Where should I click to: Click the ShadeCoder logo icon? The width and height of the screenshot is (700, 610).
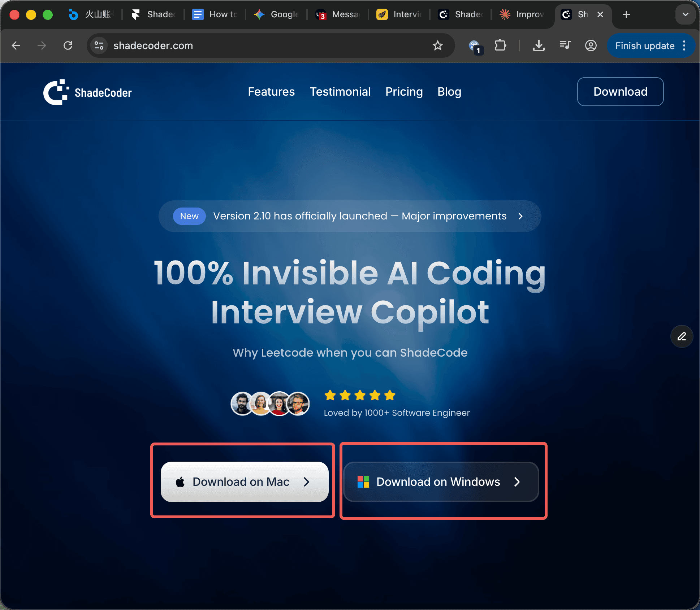pos(56,92)
